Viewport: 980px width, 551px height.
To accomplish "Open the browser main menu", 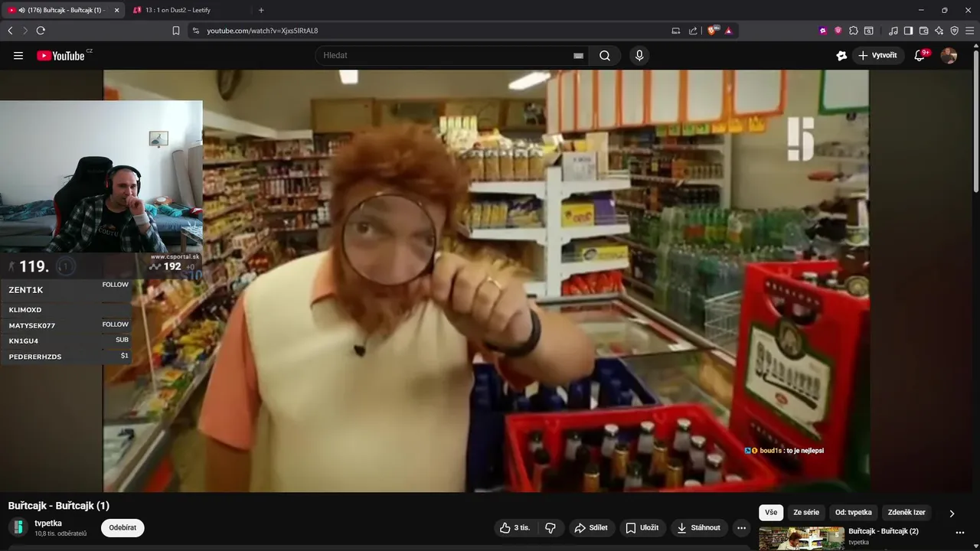I will click(969, 31).
